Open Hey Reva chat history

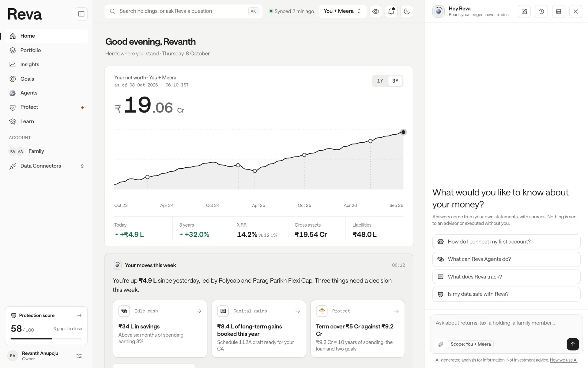541,11
